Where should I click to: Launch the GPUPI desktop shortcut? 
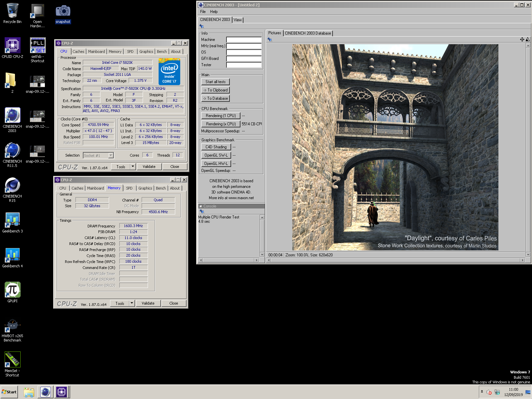point(12,292)
